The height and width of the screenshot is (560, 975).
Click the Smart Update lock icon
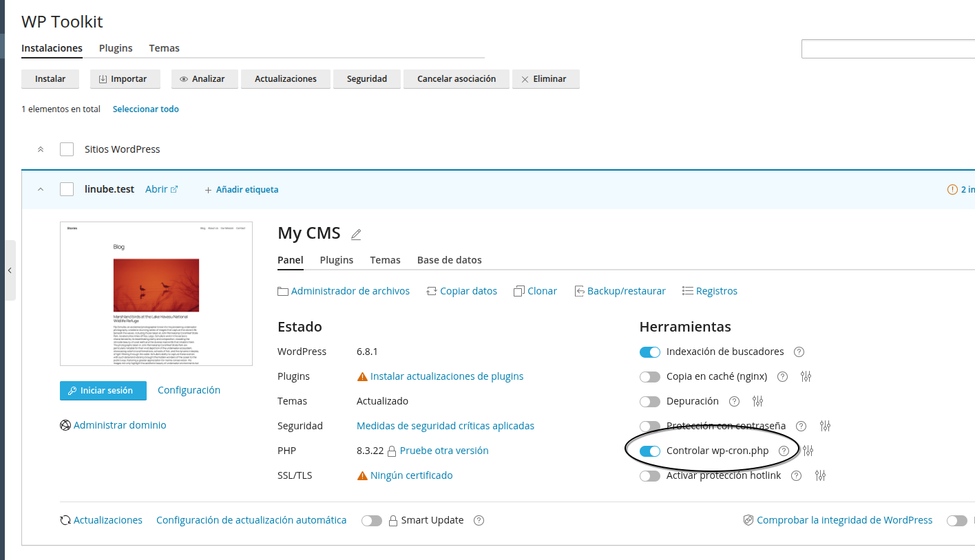[394, 520]
